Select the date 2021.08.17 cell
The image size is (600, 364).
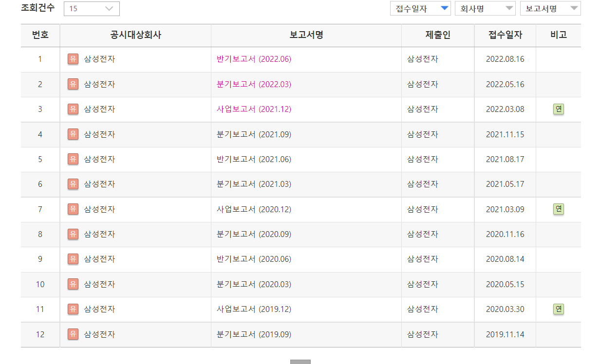505,159
